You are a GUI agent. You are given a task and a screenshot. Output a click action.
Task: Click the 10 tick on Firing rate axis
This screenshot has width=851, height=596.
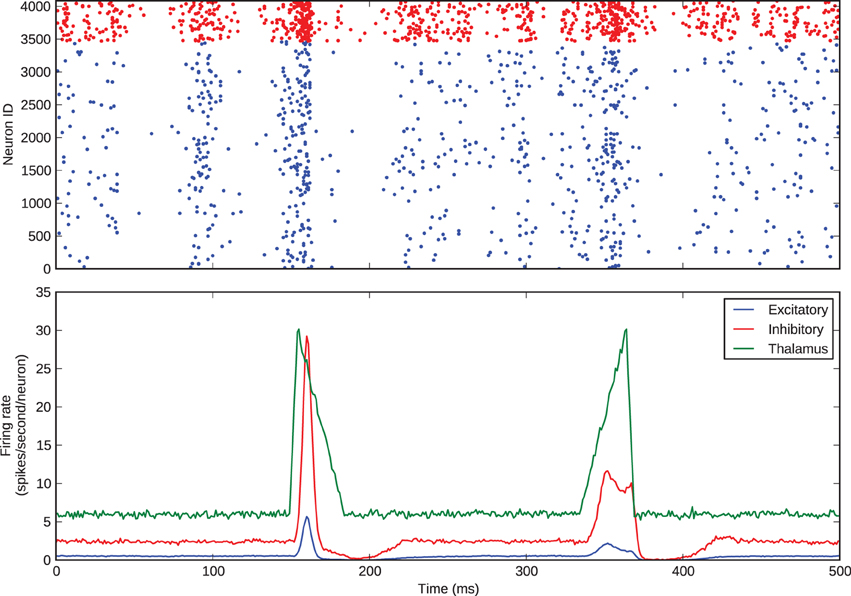(x=45, y=484)
